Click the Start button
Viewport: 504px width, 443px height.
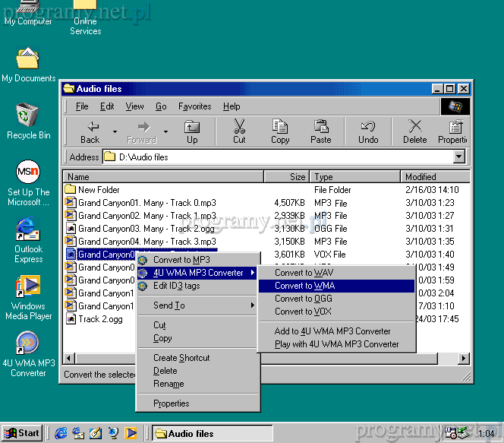click(x=22, y=433)
